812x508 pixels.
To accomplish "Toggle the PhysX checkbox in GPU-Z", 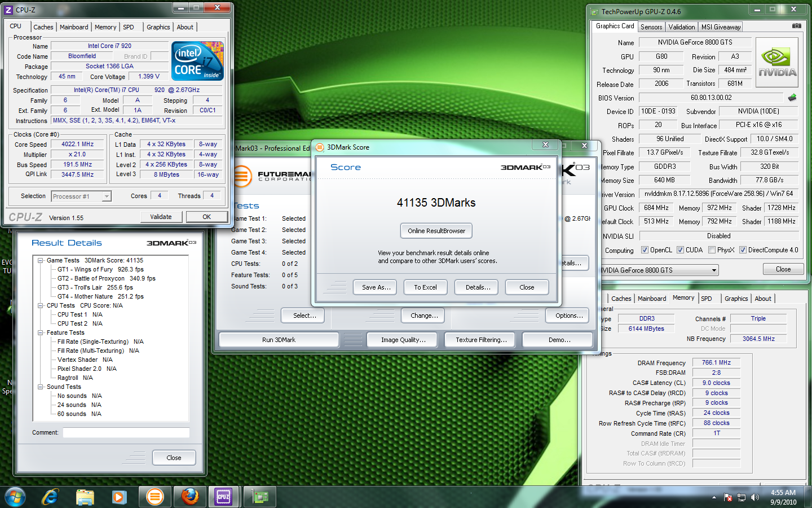I will tap(712, 250).
